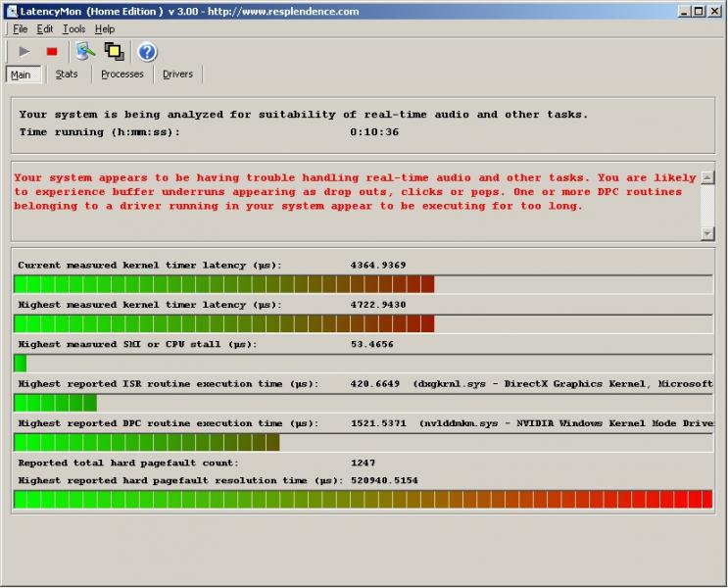Switch to the Processes tab
Screen dimensions: 728x588
[x=122, y=74]
